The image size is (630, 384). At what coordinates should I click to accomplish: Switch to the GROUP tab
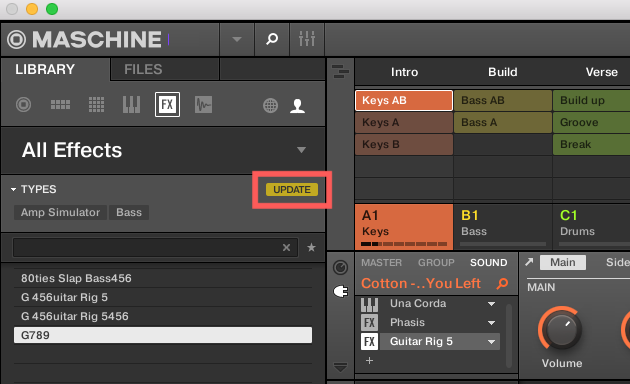(436, 263)
